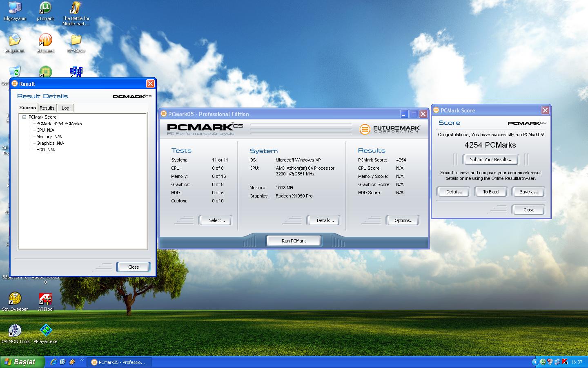
Task: Open the N73Arsiv folder on the desktop
Action: click(76, 43)
